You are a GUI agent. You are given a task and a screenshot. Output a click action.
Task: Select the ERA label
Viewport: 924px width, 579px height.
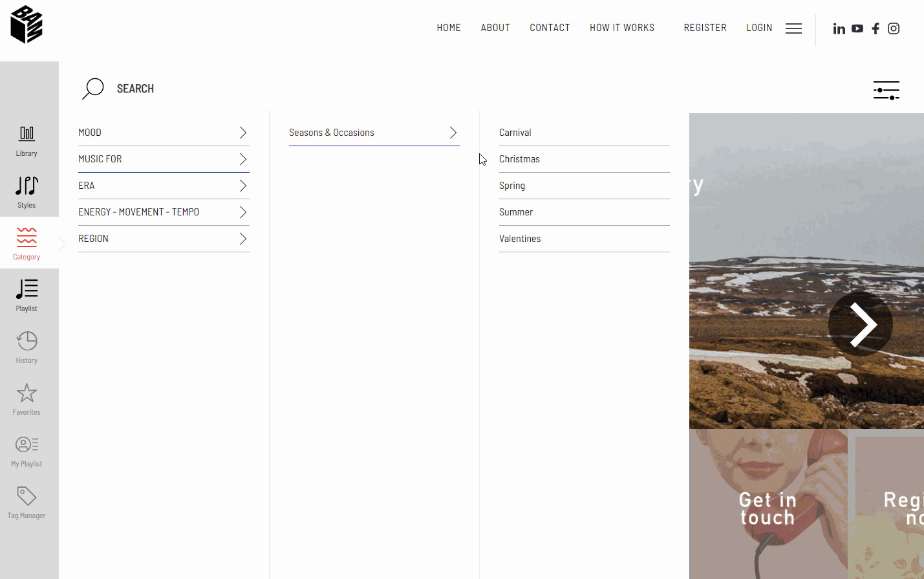pos(87,186)
